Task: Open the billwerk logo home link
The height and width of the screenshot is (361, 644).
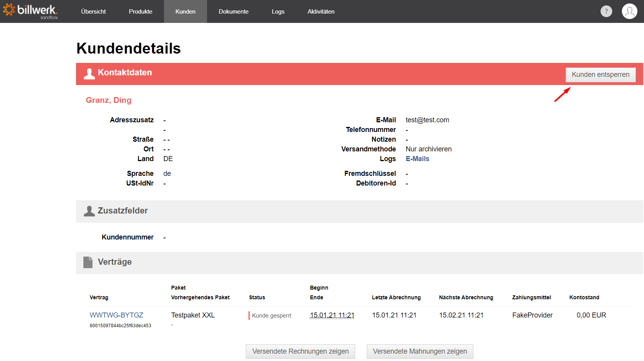Action: pyautogui.click(x=30, y=11)
